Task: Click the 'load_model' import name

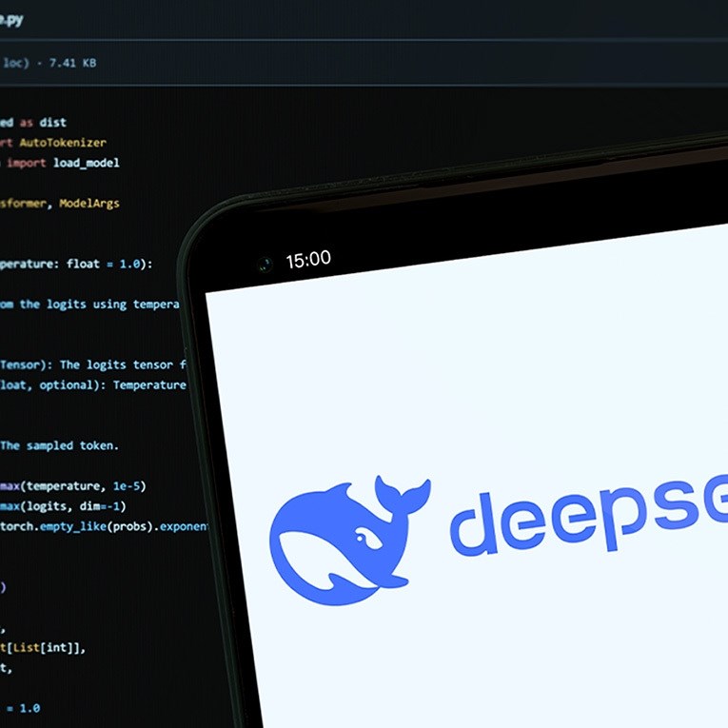Action: pyautogui.click(x=87, y=163)
